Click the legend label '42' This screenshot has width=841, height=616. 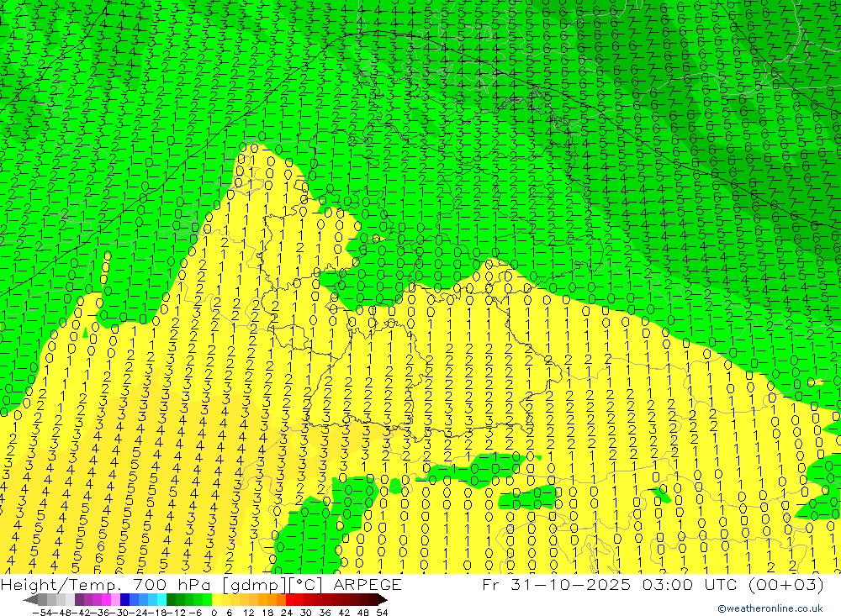pos(344,613)
